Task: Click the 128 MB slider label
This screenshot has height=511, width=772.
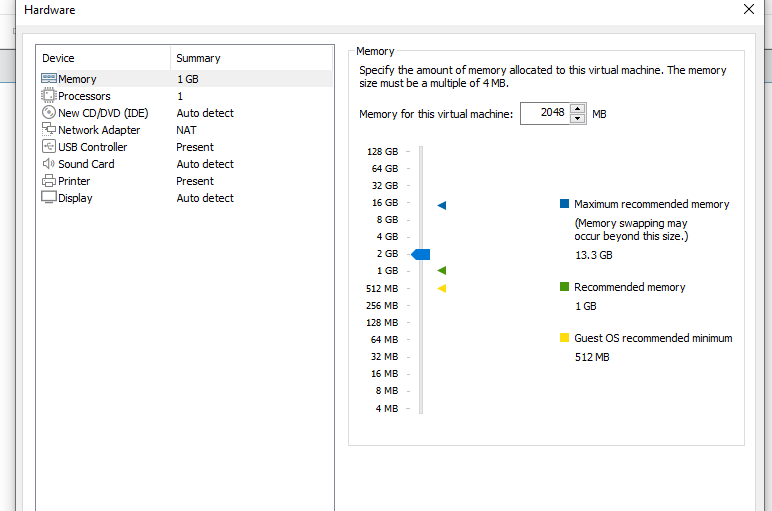Action: click(382, 322)
